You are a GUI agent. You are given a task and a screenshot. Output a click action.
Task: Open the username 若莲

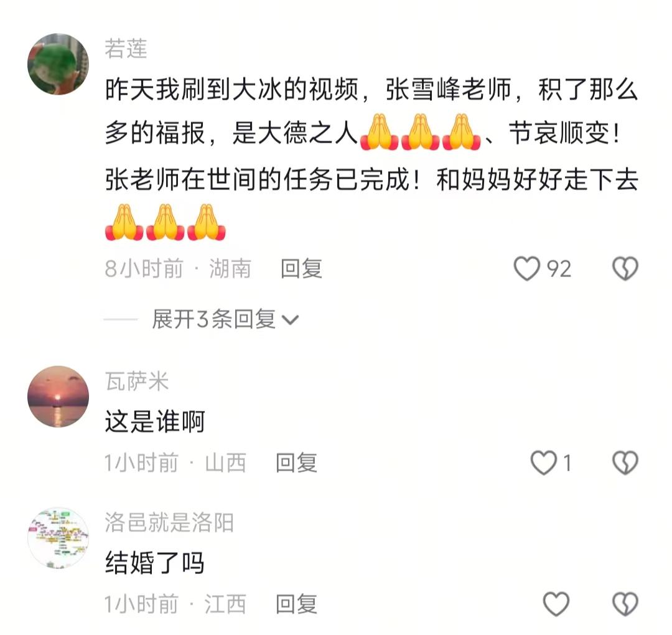point(126,49)
